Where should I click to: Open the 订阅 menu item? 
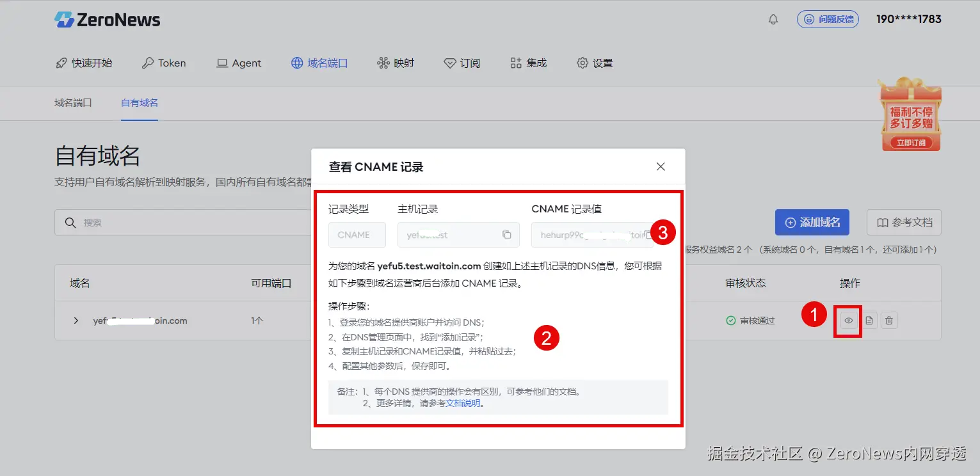point(462,63)
